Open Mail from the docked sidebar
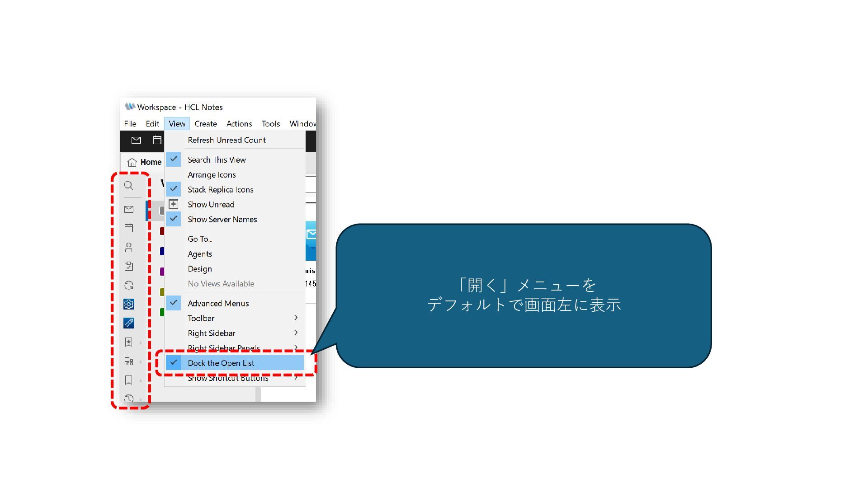 pyautogui.click(x=128, y=209)
